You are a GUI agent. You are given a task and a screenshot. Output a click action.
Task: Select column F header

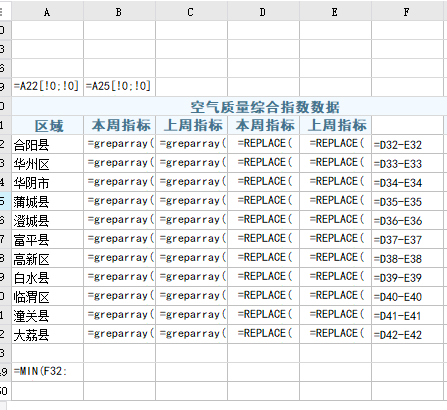coord(407,12)
